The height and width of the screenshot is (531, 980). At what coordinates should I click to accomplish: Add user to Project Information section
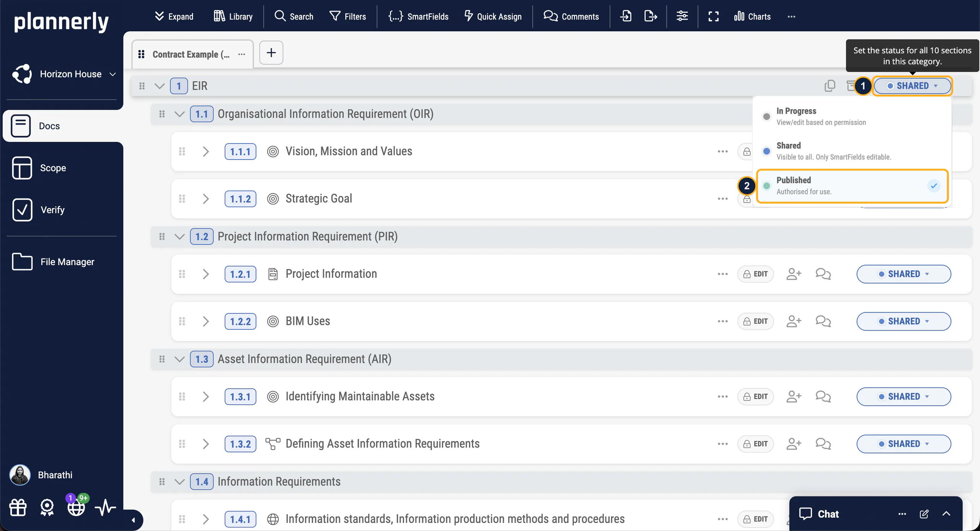(x=794, y=274)
